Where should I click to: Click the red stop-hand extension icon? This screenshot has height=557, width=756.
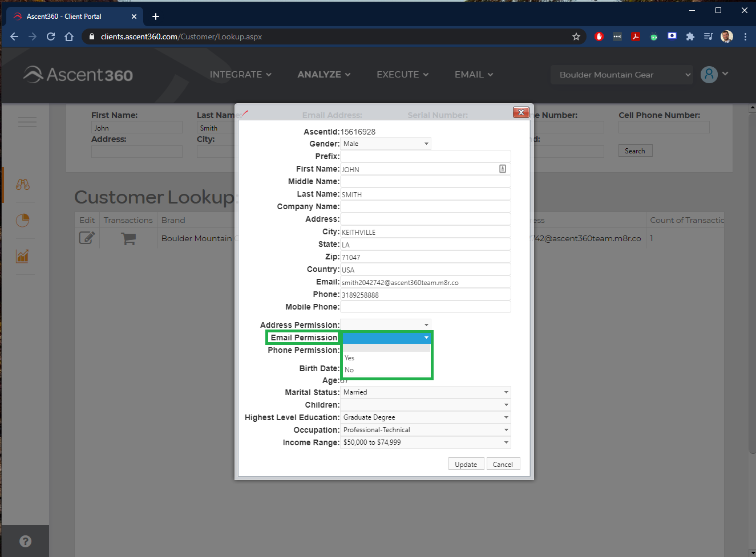click(599, 36)
